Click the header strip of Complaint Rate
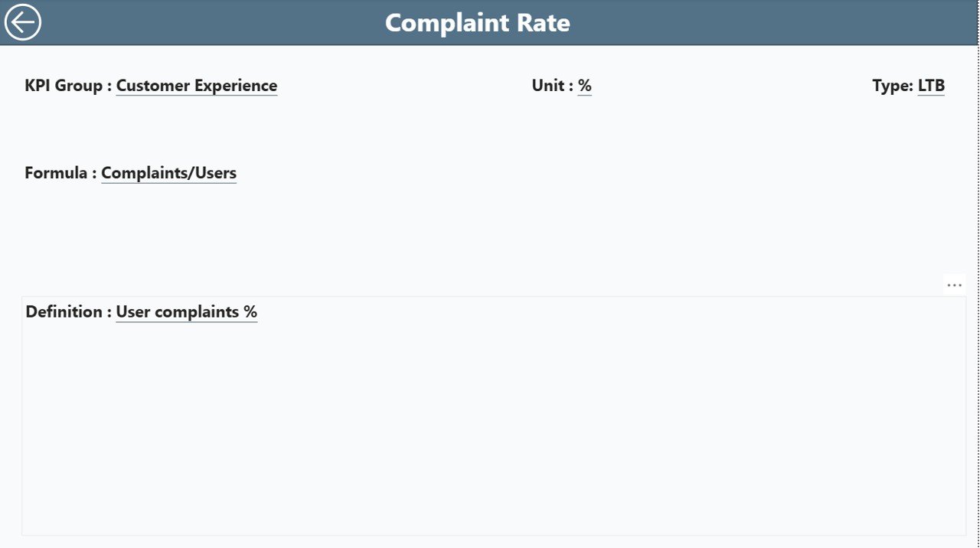980x548 pixels. (x=477, y=22)
